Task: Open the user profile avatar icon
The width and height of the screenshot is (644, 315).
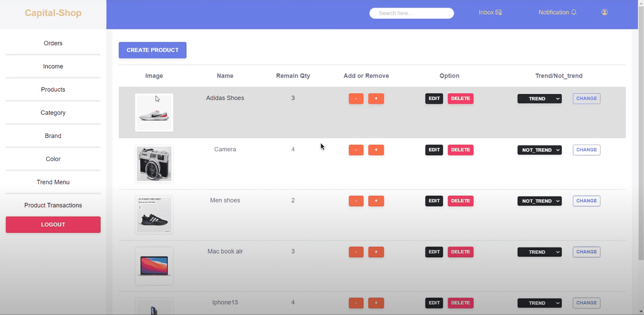Action: (x=604, y=12)
